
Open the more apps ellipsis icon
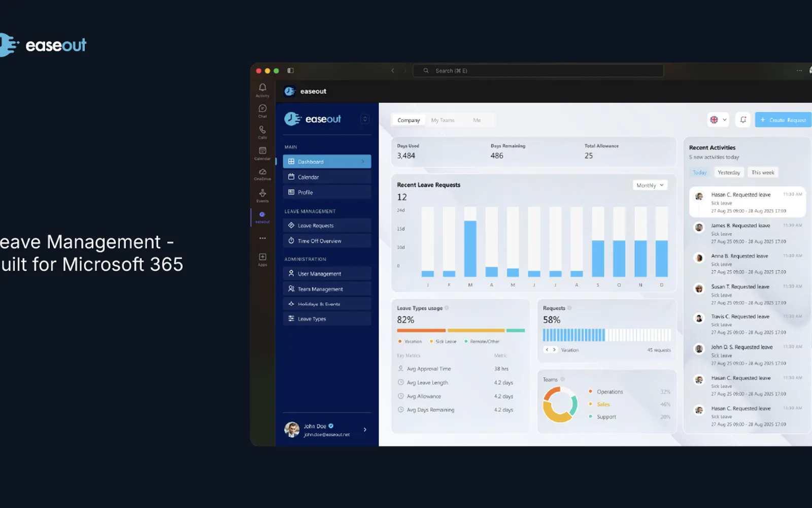coord(262,238)
